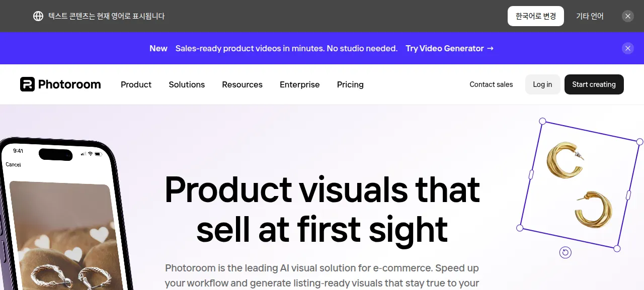644x290 pixels.
Task: Click the Log in button
Action: 542,84
